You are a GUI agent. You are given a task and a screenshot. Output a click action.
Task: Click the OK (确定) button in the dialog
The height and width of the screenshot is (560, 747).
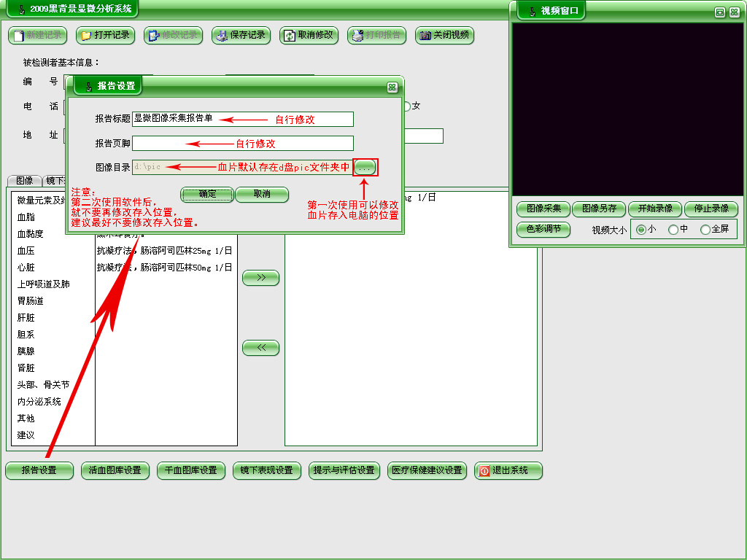208,194
